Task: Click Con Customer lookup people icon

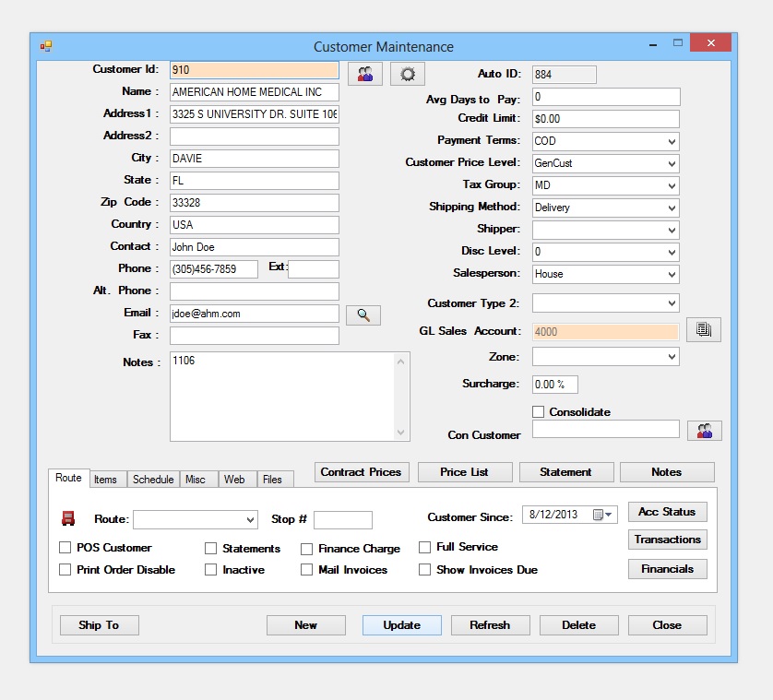Action: pos(705,431)
